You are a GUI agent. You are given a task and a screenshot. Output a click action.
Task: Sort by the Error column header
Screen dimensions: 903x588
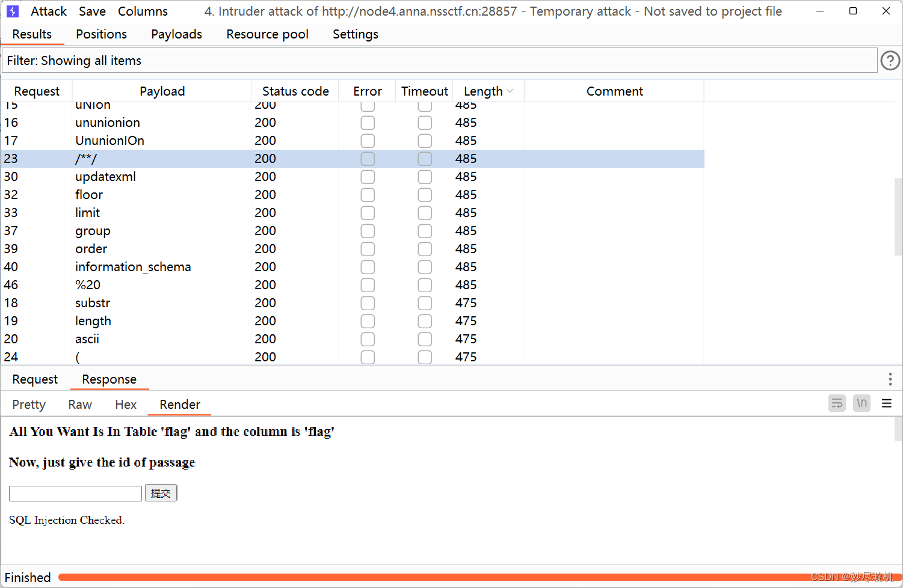point(367,91)
